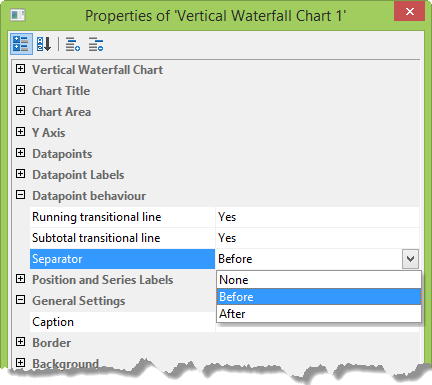Choose Before from Separator list
The height and width of the screenshot is (385, 432).
(319, 297)
